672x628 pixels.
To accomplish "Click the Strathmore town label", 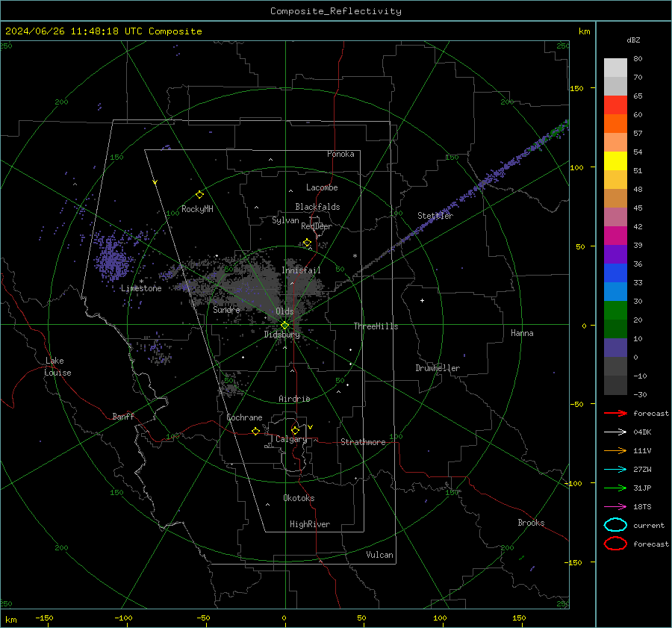I will (363, 442).
